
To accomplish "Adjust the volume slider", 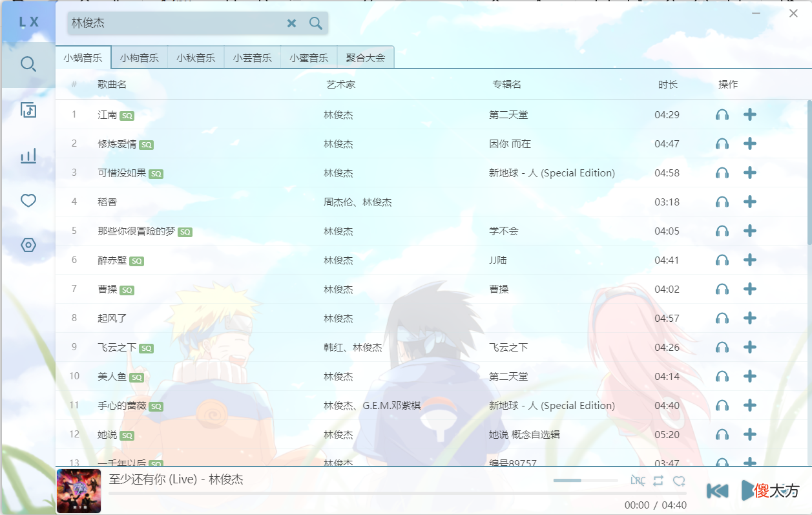I will point(586,480).
